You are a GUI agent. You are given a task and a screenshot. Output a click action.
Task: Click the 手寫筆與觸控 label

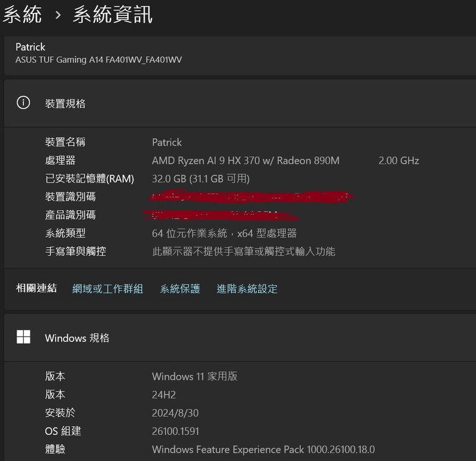(76, 252)
